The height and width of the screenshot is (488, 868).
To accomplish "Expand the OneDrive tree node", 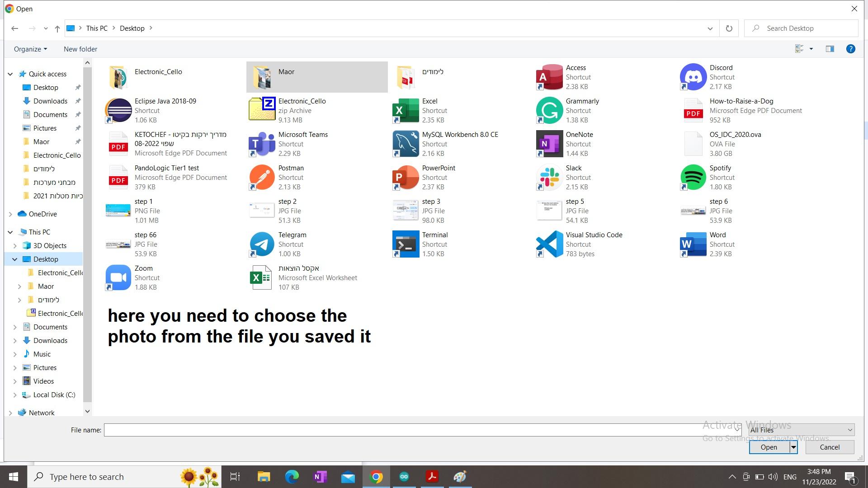I will pos(10,214).
